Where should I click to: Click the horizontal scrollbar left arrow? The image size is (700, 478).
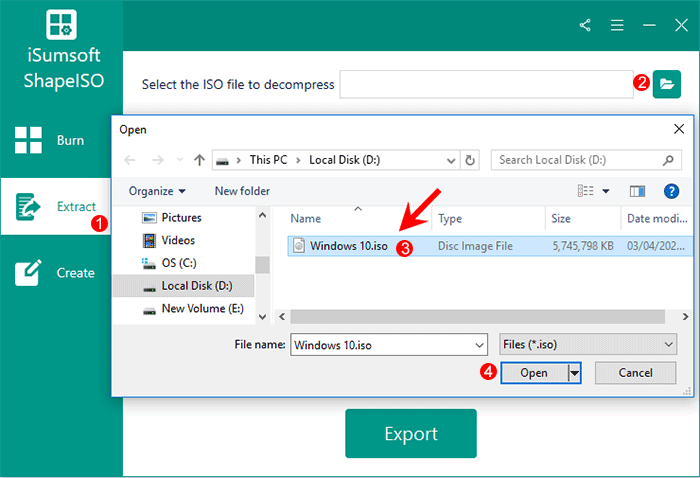(x=282, y=316)
